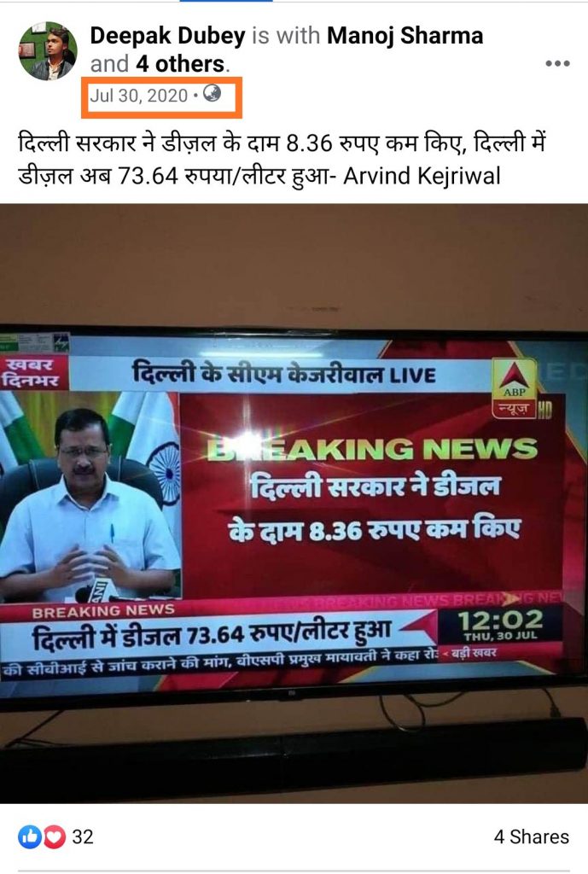Open the Jul 30, 2020 post timestamp
The image size is (588, 874).
(139, 96)
